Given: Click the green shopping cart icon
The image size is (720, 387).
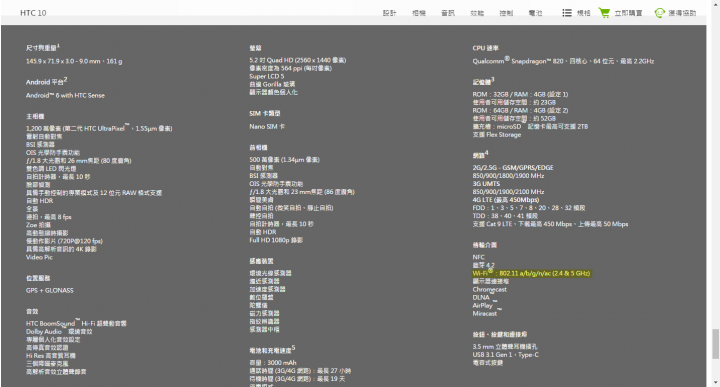Looking at the screenshot, I should pos(604,13).
